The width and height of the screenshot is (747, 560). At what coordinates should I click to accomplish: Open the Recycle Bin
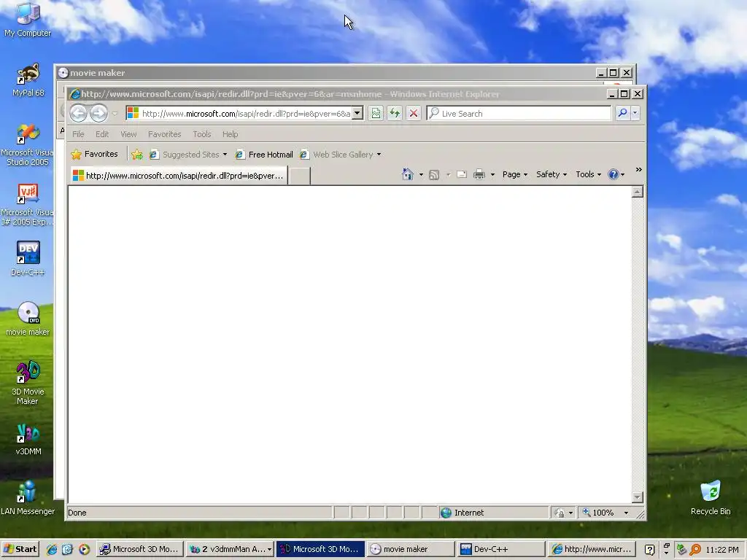pyautogui.click(x=711, y=498)
